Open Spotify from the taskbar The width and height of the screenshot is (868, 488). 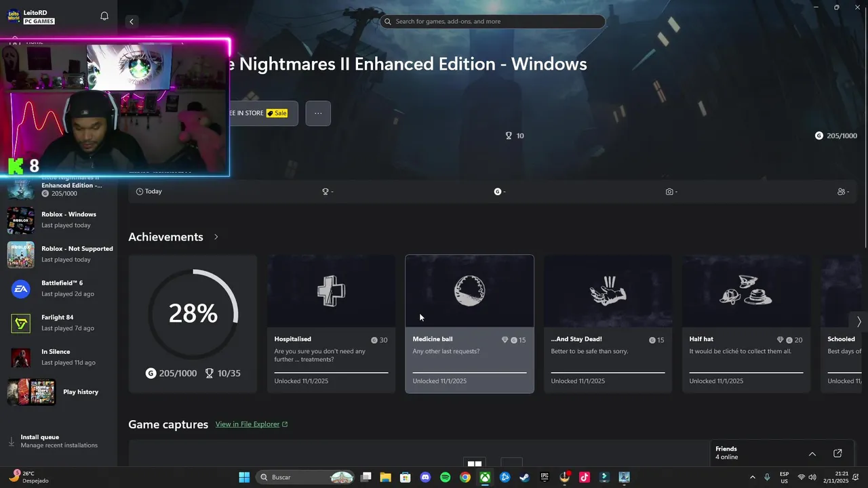[x=445, y=477]
